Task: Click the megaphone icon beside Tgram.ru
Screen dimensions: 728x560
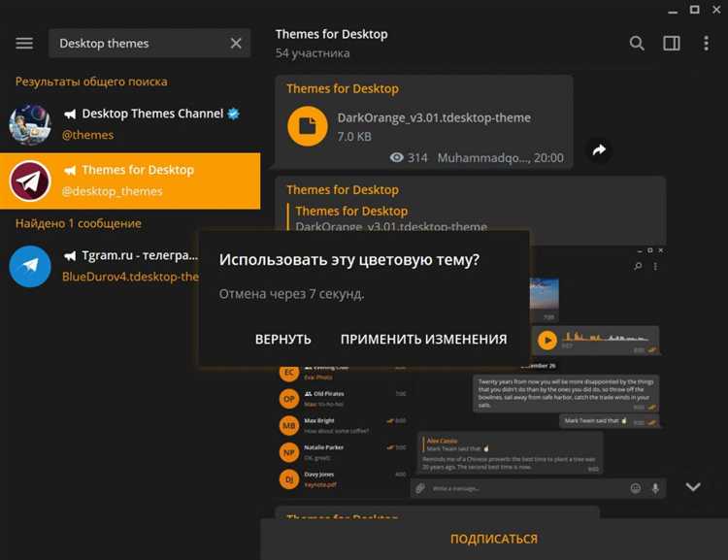Action: (70, 256)
